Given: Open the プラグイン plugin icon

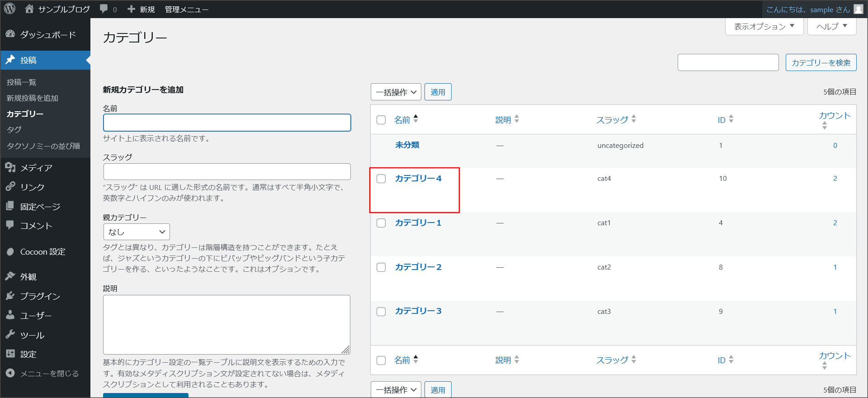Looking at the screenshot, I should tap(10, 296).
